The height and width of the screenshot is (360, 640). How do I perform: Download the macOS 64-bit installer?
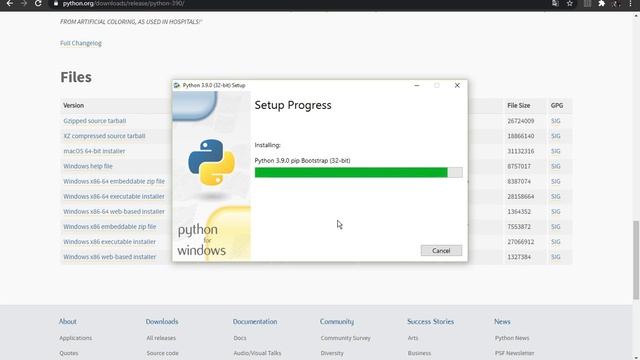(x=94, y=151)
